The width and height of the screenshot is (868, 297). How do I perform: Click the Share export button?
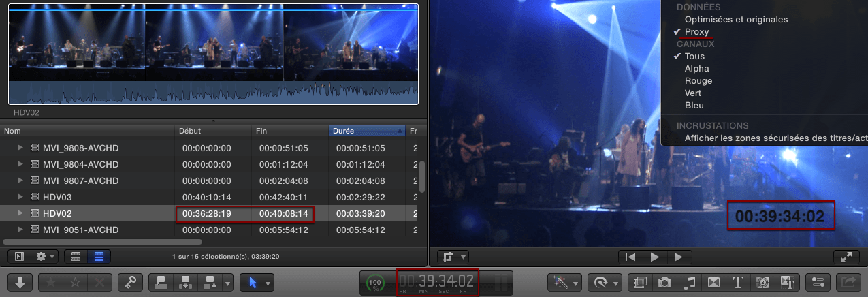(x=848, y=282)
